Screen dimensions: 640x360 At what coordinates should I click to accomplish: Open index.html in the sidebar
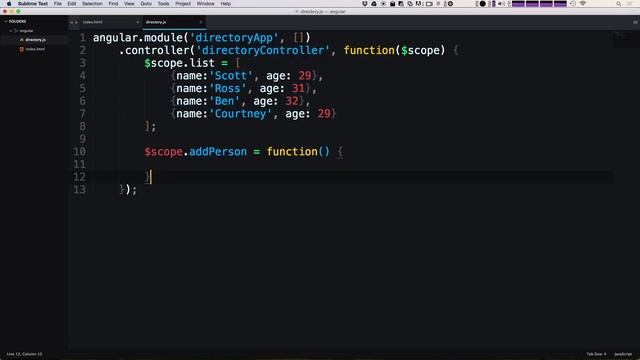(35, 49)
